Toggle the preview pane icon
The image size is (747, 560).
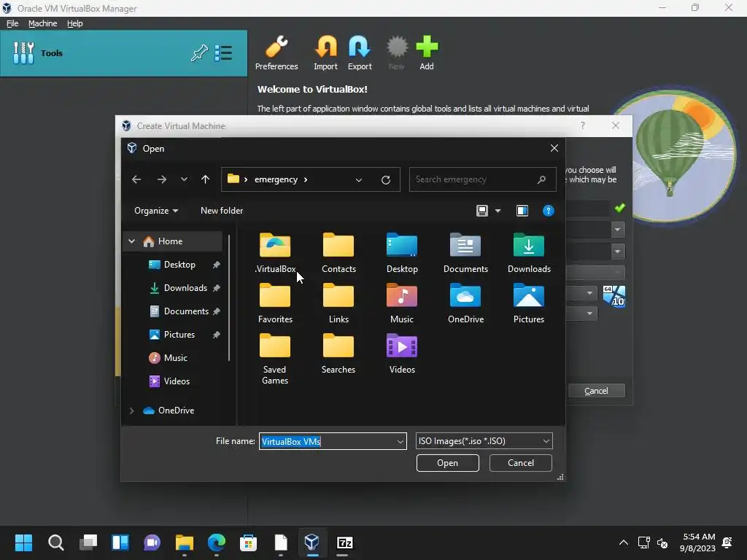(522, 211)
